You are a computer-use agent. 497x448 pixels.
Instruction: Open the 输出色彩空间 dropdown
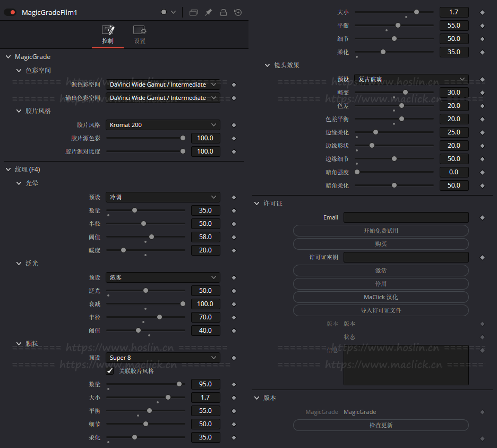(163, 98)
